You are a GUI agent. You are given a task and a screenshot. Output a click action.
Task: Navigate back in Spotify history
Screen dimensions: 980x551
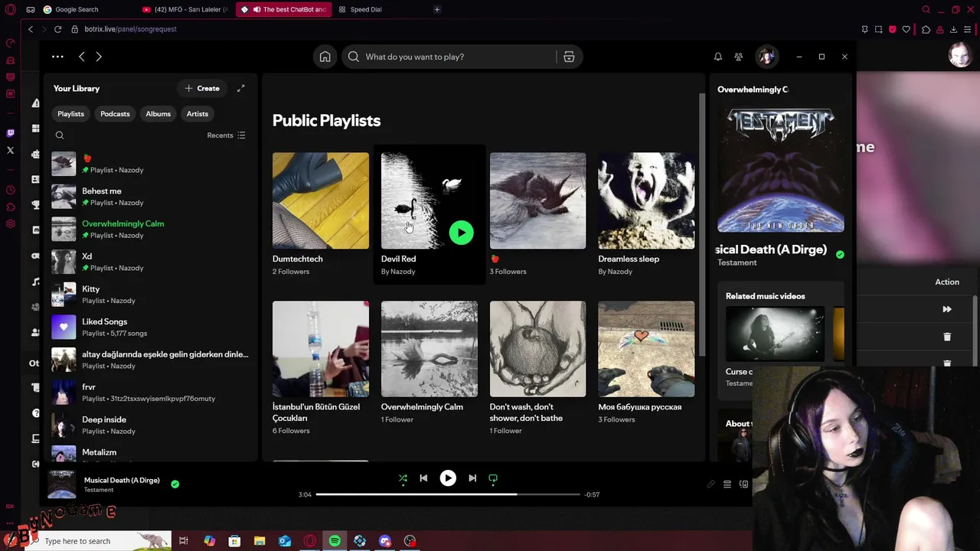point(82,57)
